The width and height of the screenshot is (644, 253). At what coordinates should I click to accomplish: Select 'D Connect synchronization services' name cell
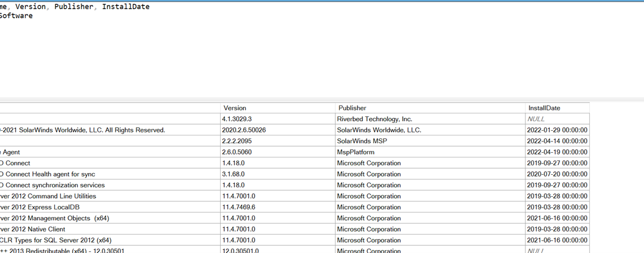pyautogui.click(x=110, y=185)
